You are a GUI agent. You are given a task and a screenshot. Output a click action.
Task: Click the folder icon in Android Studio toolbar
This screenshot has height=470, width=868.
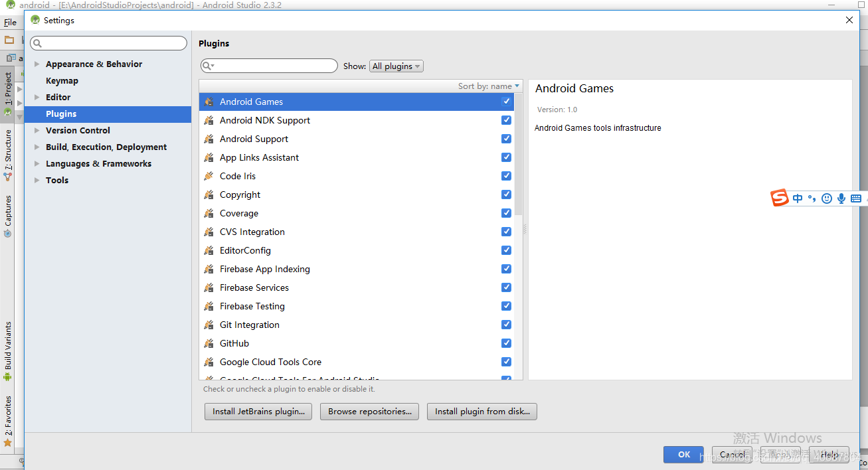tap(9, 40)
